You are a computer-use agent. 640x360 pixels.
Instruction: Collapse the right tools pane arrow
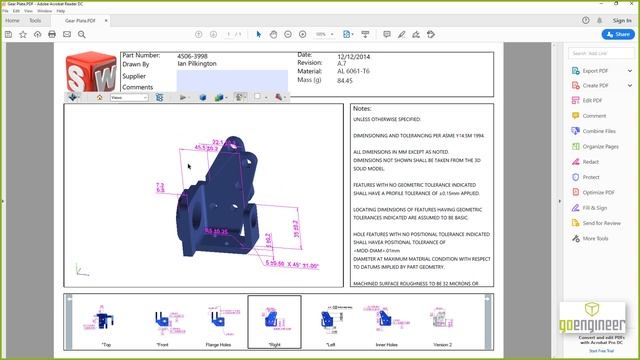click(x=560, y=201)
